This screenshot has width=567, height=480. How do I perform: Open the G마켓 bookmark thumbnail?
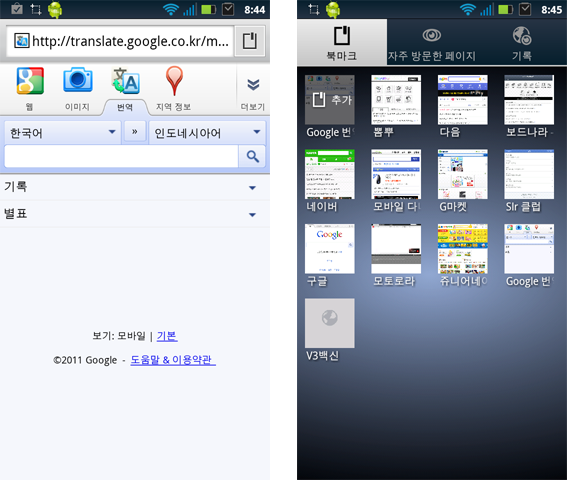click(x=462, y=174)
